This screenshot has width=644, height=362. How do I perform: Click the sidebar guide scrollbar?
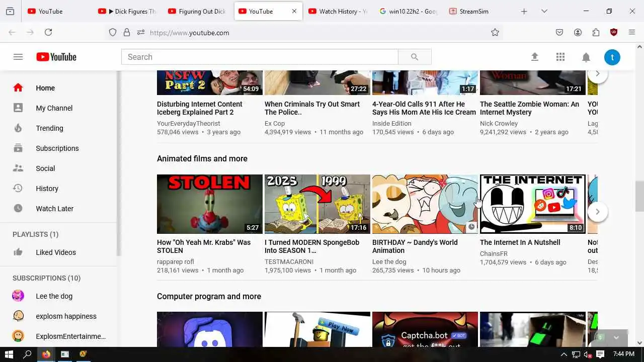[x=119, y=163]
